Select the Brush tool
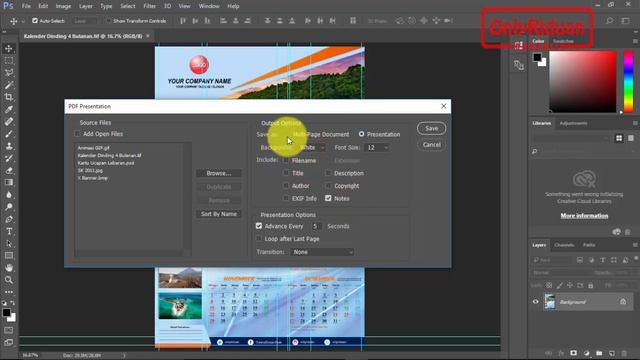The image size is (640, 360). click(9, 134)
